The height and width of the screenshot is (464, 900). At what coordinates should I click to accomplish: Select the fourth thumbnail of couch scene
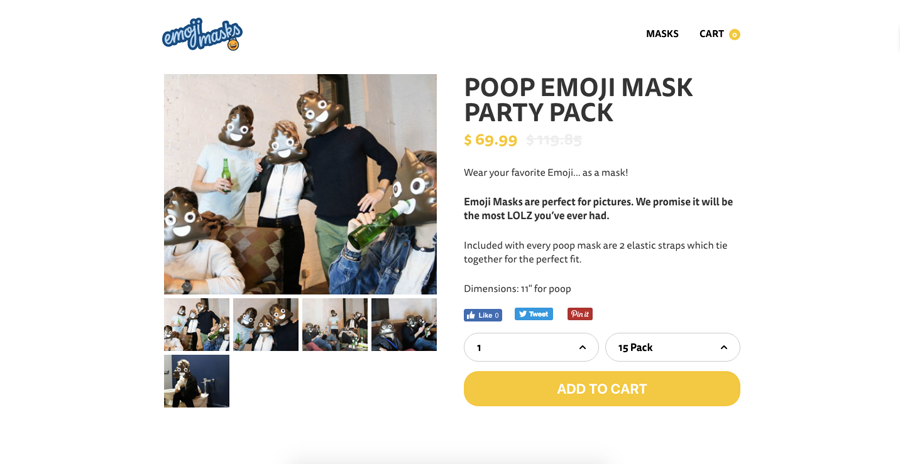[x=404, y=324]
